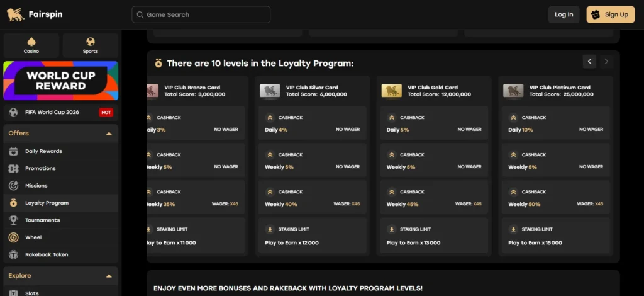Viewport: 644px width, 296px height.
Task: Click the Fairspin lion logo icon
Action: 16,15
